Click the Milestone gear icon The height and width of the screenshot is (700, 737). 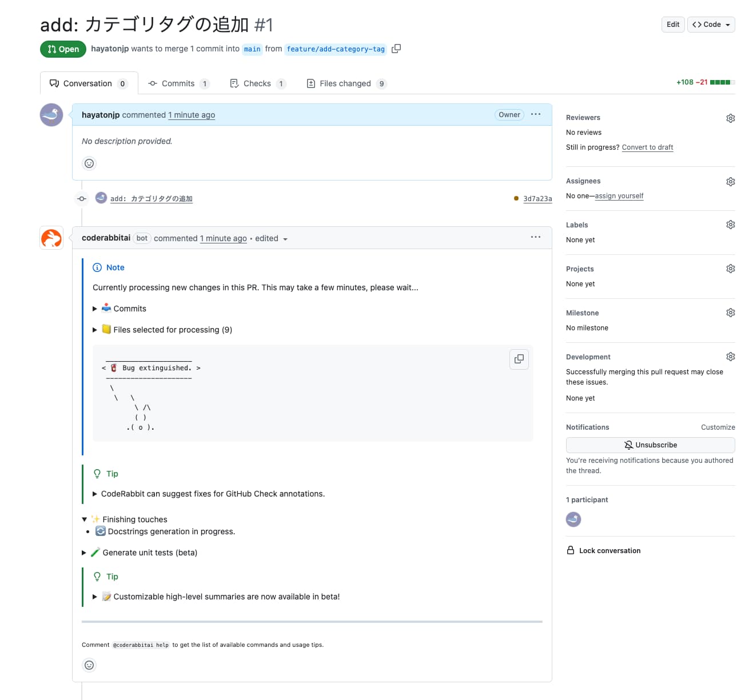click(730, 313)
